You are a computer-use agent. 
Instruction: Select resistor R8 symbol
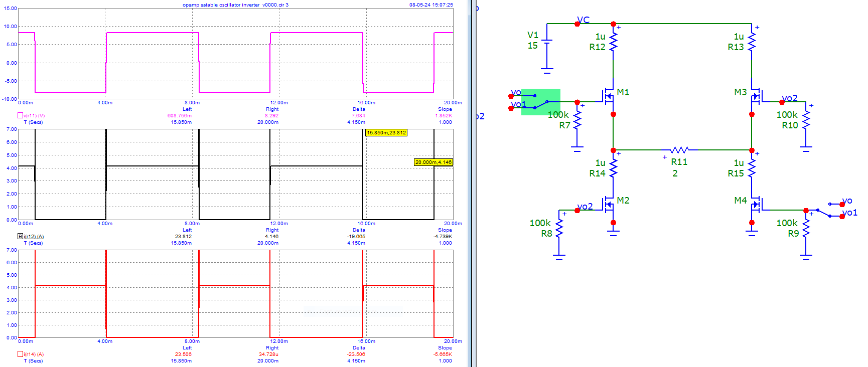pyautogui.click(x=559, y=229)
